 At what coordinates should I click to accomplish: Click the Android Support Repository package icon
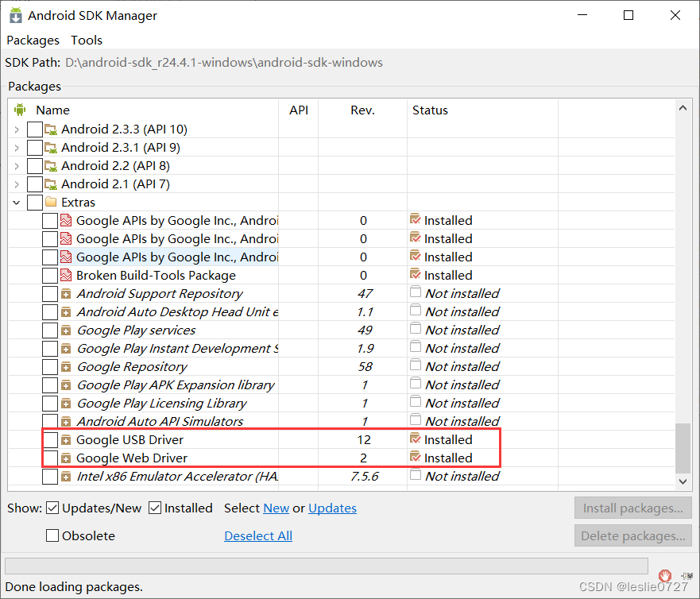tap(66, 294)
